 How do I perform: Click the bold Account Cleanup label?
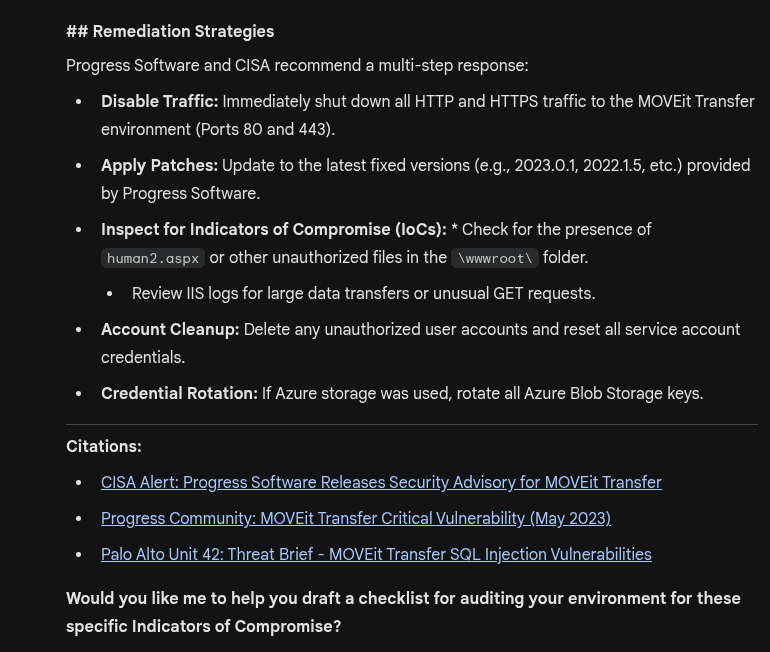170,329
